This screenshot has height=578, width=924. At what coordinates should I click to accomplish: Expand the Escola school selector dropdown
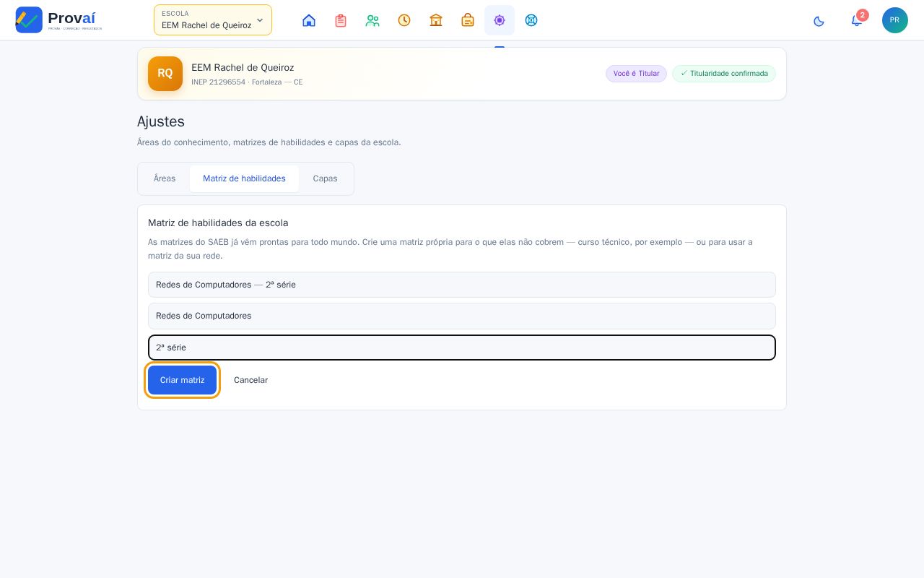point(213,20)
